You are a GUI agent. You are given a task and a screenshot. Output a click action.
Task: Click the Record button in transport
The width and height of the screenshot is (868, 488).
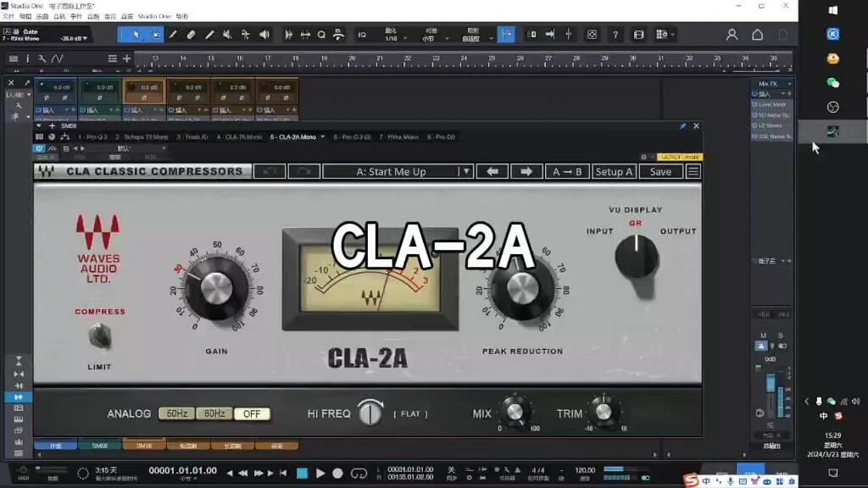coord(337,473)
